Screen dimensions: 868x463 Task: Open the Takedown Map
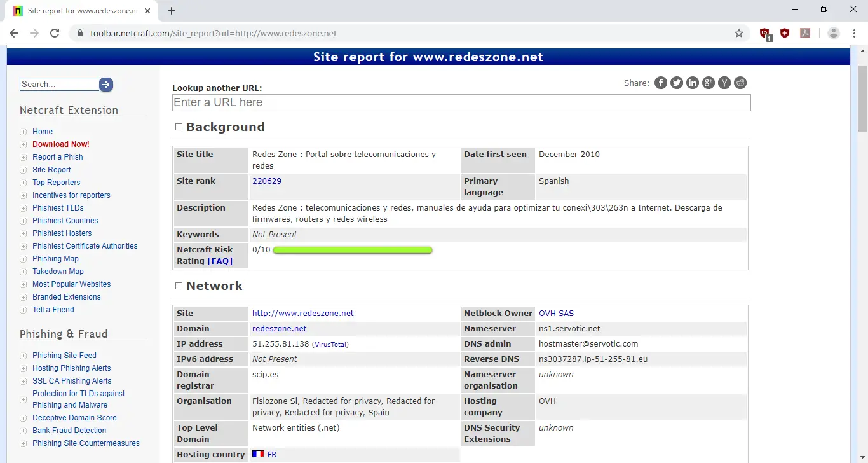(58, 272)
